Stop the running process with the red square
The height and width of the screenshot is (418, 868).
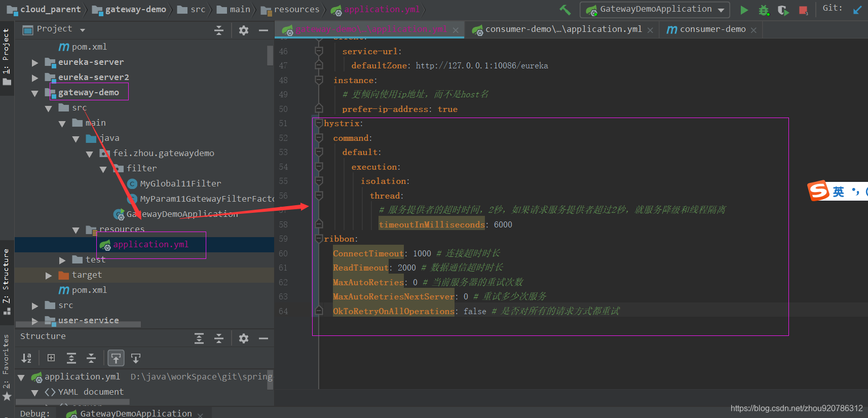[x=803, y=10]
